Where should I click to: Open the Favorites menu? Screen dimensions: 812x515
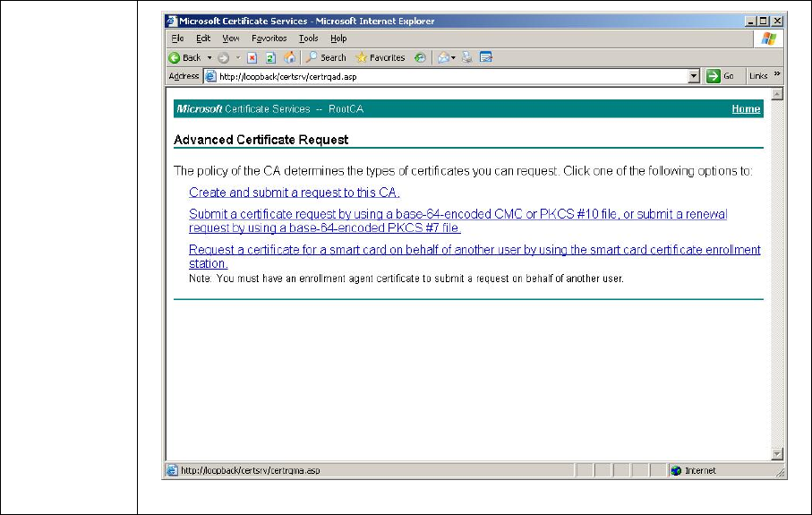tap(269, 39)
